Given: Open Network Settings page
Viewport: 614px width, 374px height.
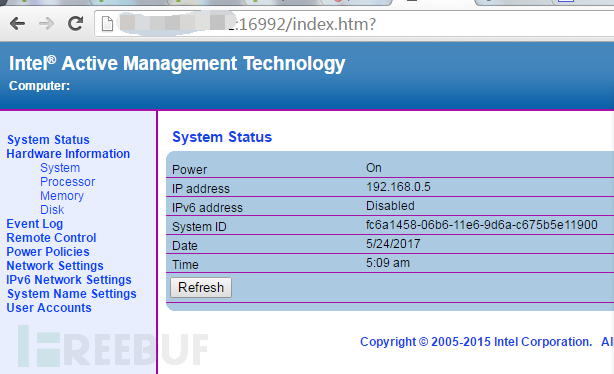Looking at the screenshot, I should click(x=55, y=266).
